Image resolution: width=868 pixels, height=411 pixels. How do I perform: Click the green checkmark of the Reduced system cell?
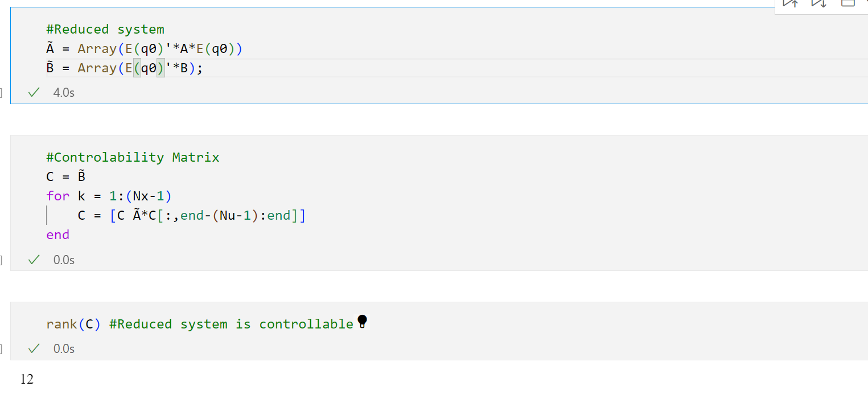pyautogui.click(x=34, y=92)
